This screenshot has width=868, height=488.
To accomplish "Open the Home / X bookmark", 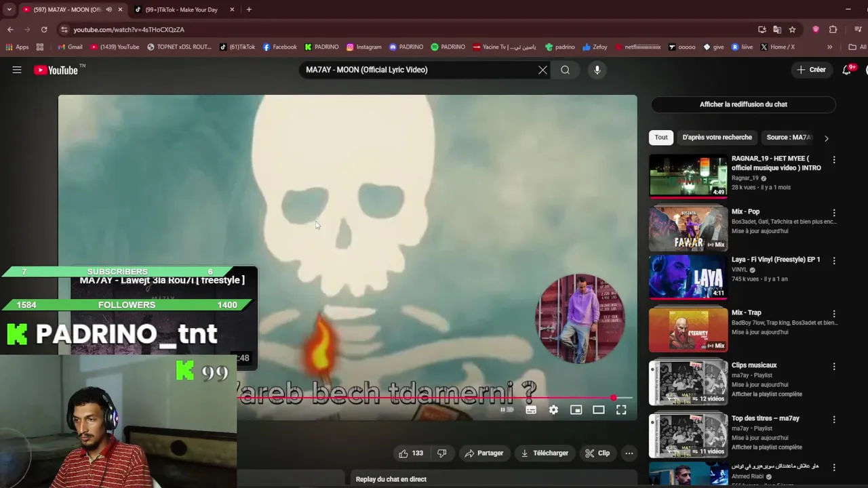I will (x=777, y=47).
